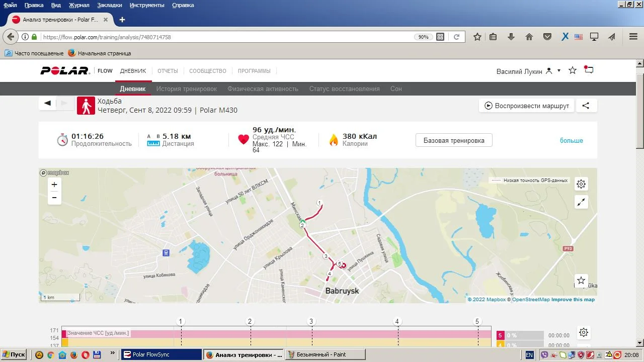Click the Базовая тренировка button

click(x=453, y=140)
